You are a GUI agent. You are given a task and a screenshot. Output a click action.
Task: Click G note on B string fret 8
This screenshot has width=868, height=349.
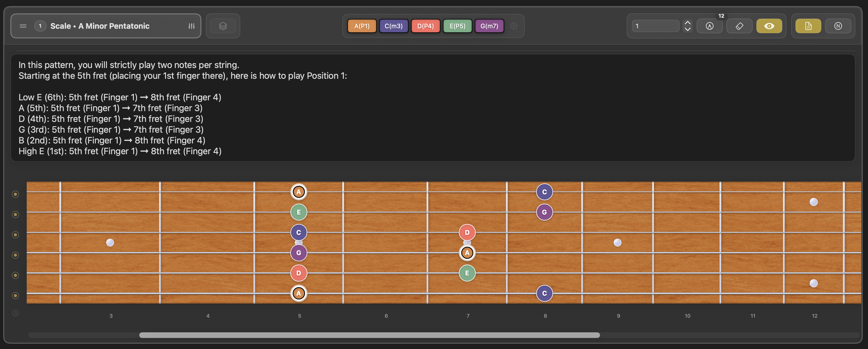tap(544, 212)
